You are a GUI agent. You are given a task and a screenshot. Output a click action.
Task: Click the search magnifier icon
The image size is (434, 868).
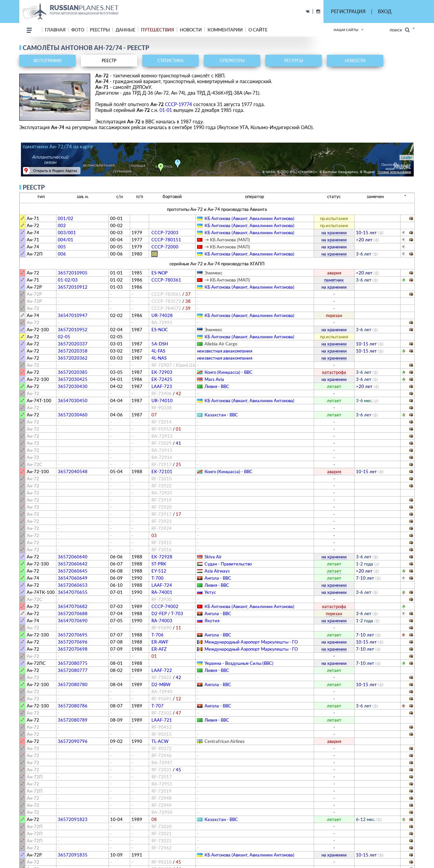coord(407,30)
